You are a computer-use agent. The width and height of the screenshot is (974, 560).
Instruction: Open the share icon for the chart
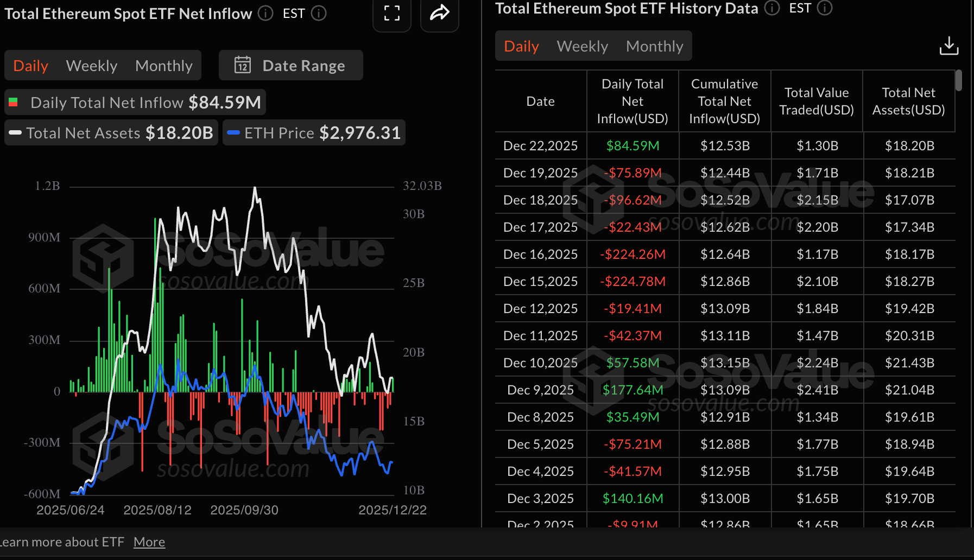(x=439, y=13)
